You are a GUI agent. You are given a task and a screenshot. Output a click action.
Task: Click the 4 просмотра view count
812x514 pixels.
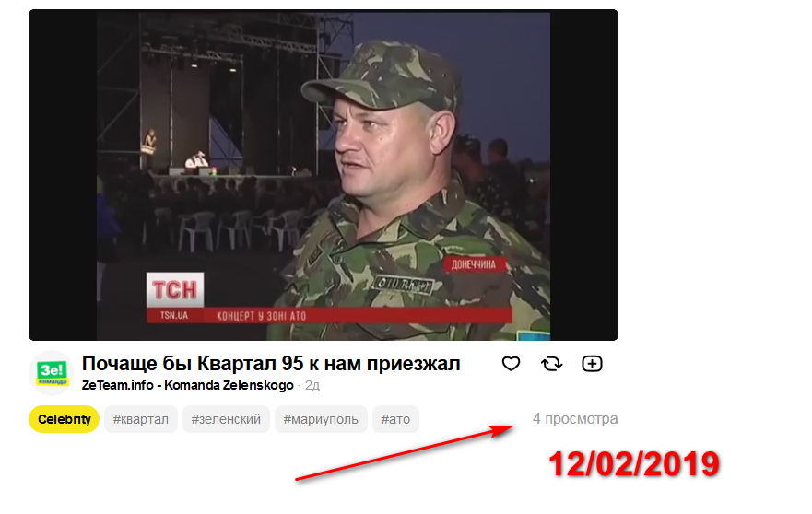tap(575, 419)
